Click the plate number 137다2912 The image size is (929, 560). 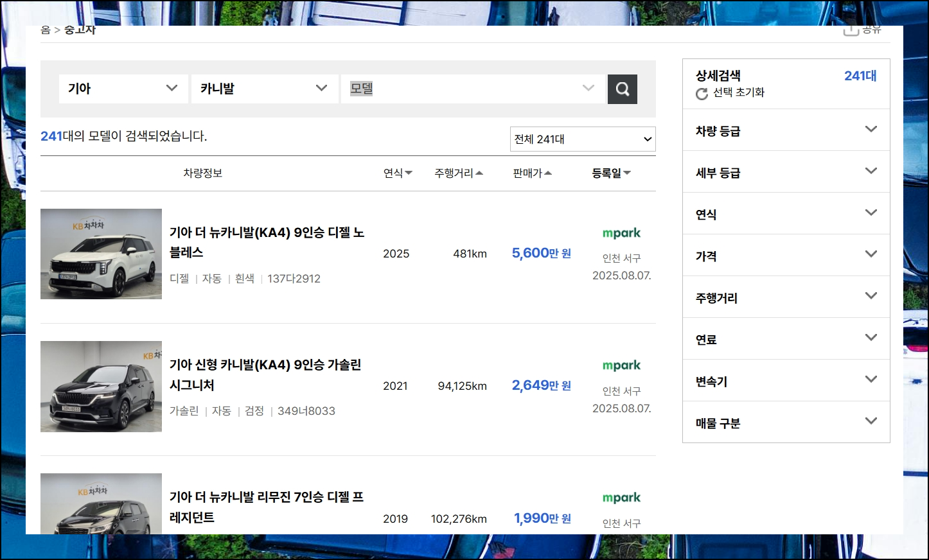point(294,279)
